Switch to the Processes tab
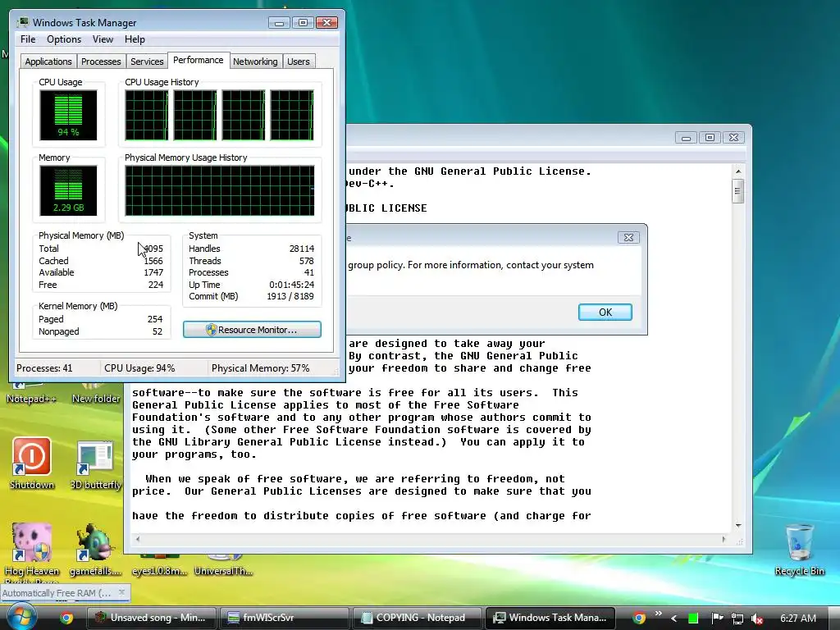Image resolution: width=840 pixels, height=630 pixels. pos(101,62)
